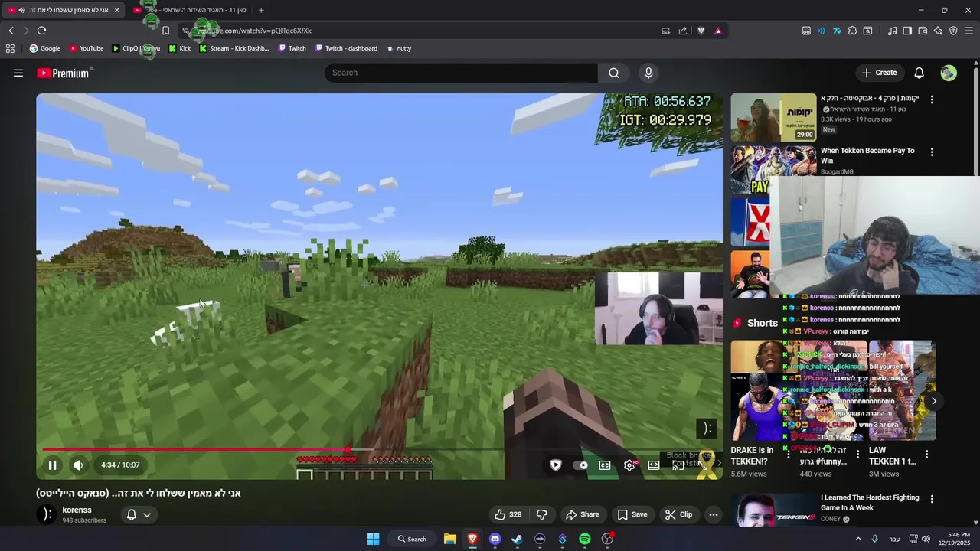Image resolution: width=980 pixels, height=551 pixels.
Task: Open Brave Wallet icon
Action: pos(923,31)
